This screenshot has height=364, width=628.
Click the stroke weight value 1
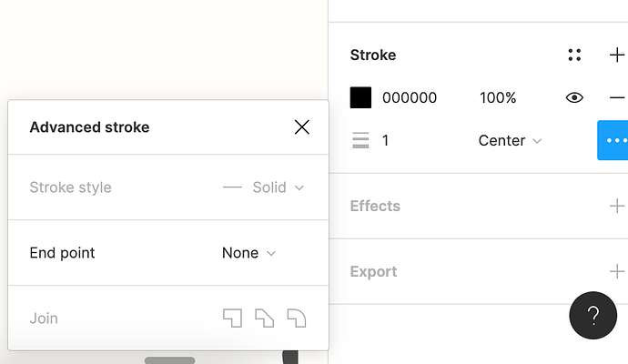point(386,140)
